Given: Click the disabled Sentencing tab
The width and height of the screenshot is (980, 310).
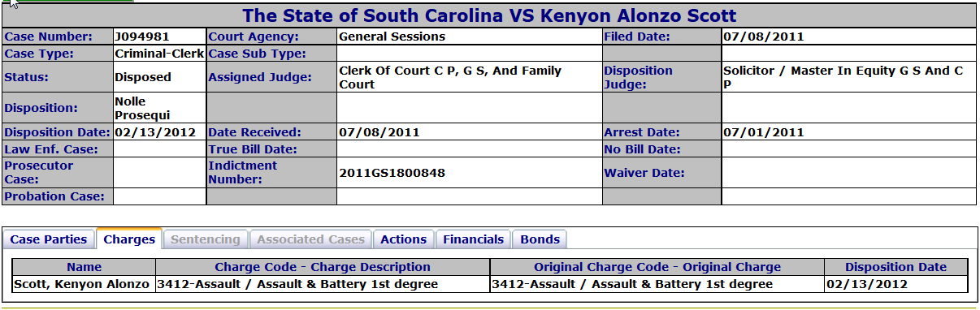Looking at the screenshot, I should (x=206, y=239).
